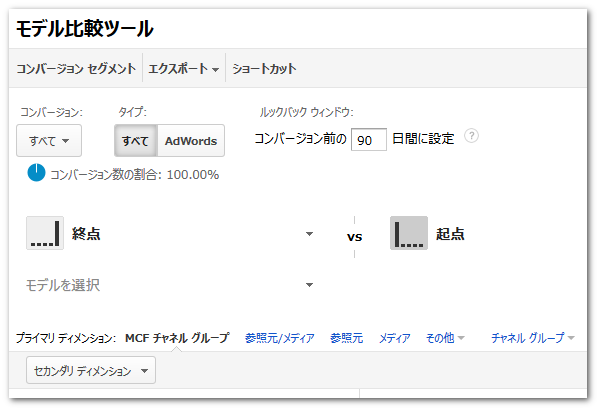
Task: Open the lookback window help question mark
Action: pos(471,136)
